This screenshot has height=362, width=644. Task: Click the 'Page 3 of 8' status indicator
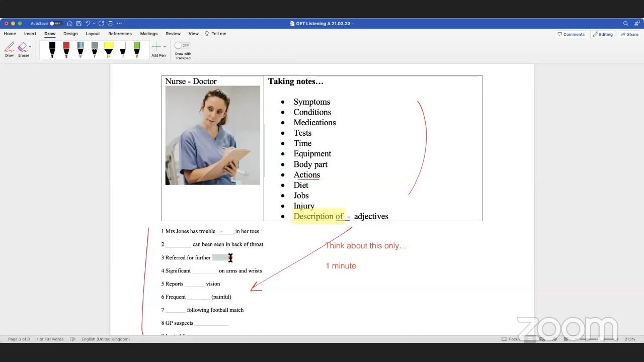click(19, 339)
